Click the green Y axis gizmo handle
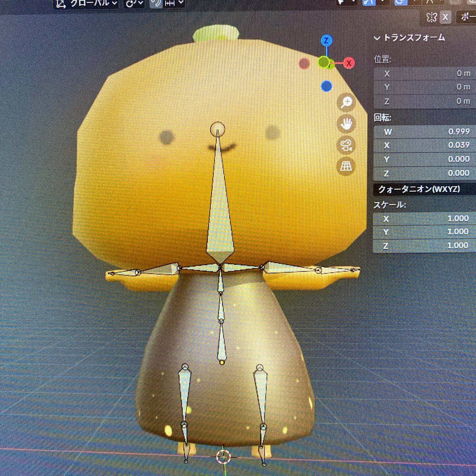This screenshot has height=476, width=476. pyautogui.click(x=324, y=62)
